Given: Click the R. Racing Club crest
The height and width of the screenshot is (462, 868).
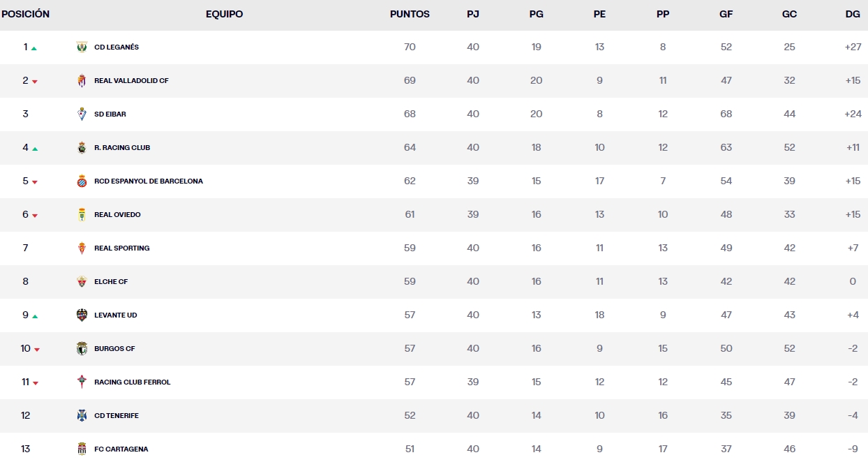Looking at the screenshot, I should coord(82,148).
